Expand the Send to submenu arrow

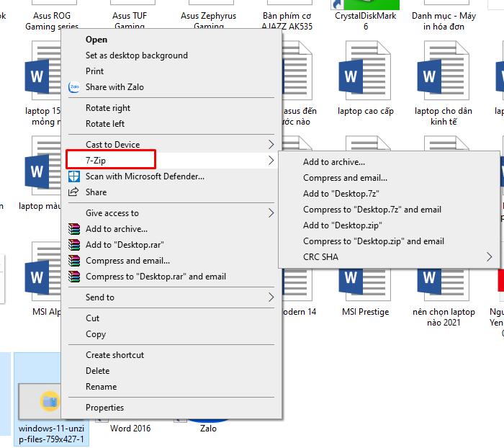(271, 297)
